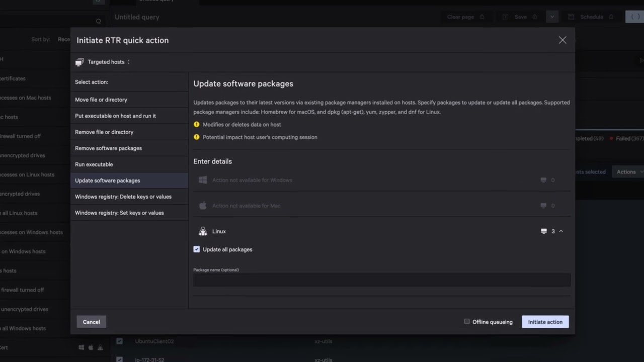Click UbuntuClient02 host name in background
Screen dimensions: 644x362
pyautogui.click(x=154, y=341)
